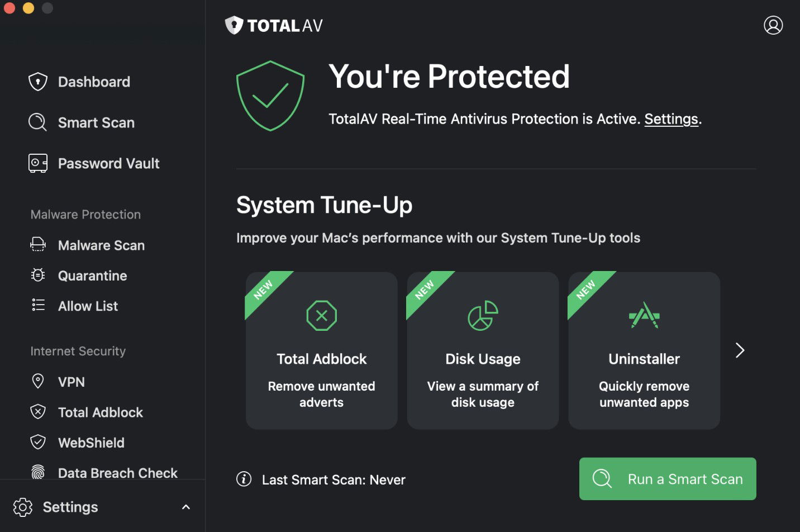800x532 pixels.
Task: Open the Allow List
Action: 88,306
